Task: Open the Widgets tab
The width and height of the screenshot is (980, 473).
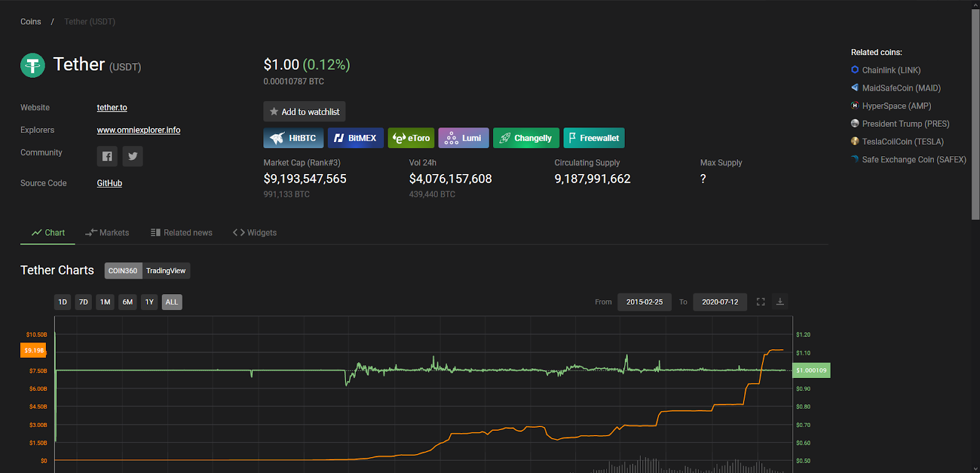Action: 255,233
